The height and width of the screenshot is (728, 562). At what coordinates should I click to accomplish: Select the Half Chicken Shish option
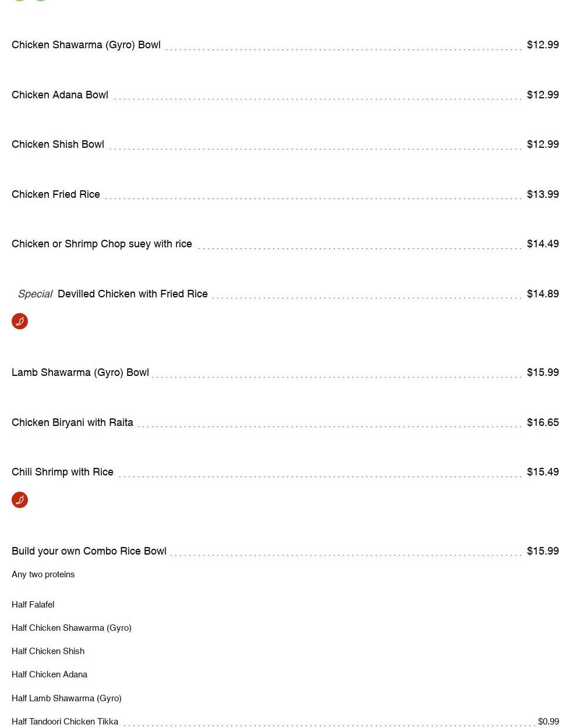(48, 651)
